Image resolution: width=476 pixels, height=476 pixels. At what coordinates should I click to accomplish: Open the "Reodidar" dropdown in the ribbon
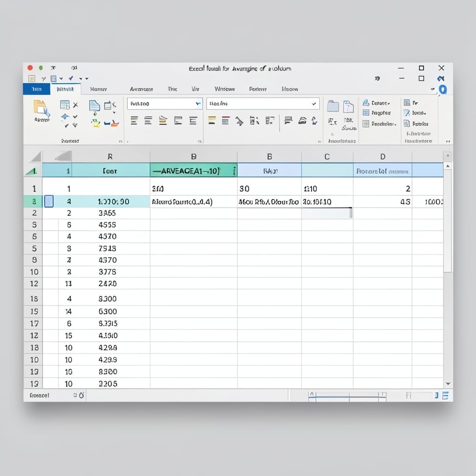[x=380, y=124]
